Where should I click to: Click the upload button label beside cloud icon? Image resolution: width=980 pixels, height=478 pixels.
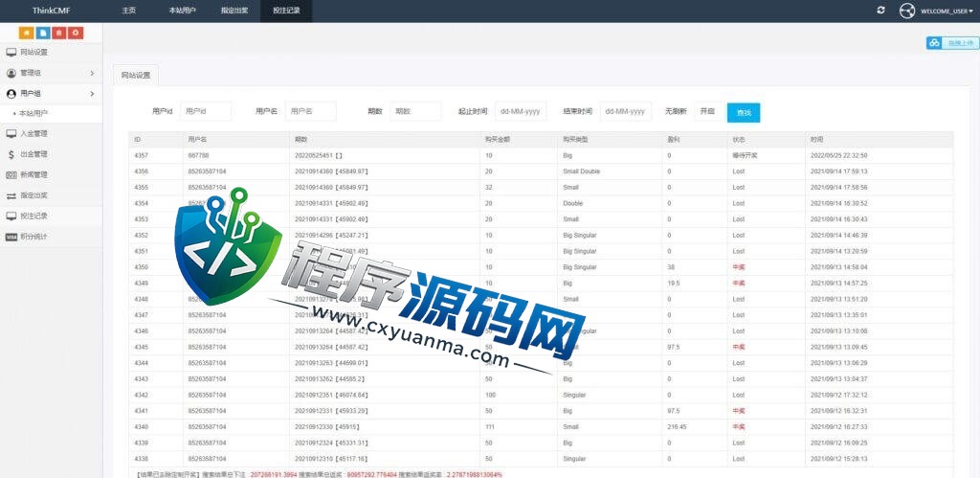[x=961, y=42]
